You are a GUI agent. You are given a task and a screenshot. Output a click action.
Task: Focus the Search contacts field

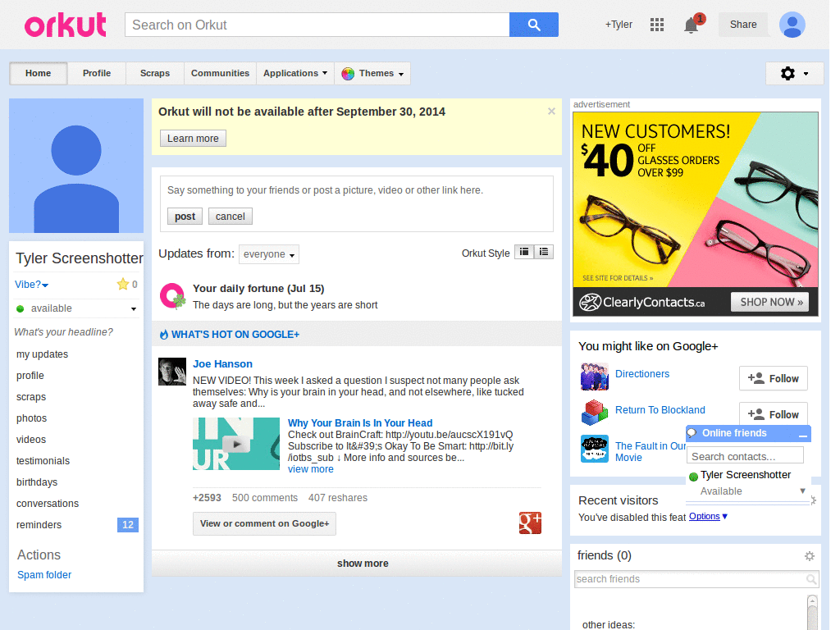click(x=745, y=456)
